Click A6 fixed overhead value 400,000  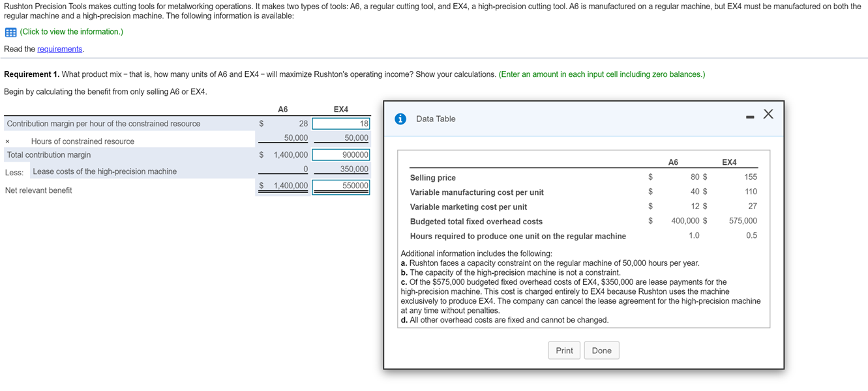click(x=685, y=221)
